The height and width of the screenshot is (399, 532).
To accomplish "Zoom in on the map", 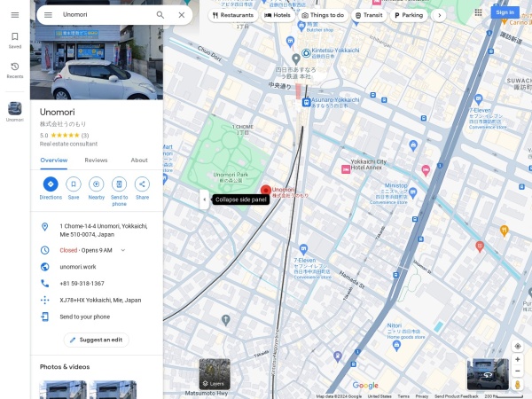I will point(518,359).
